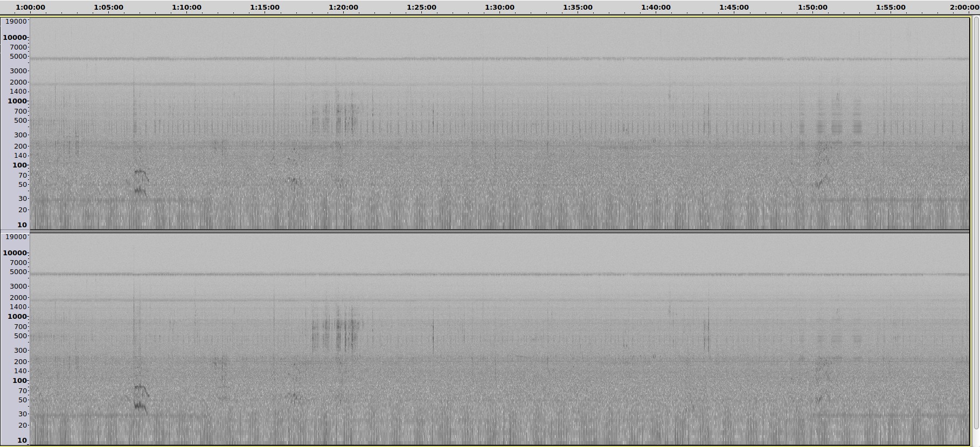Set the cursor at 1:10:00 on the time ruler
The width and height of the screenshot is (980, 447).
tap(186, 8)
